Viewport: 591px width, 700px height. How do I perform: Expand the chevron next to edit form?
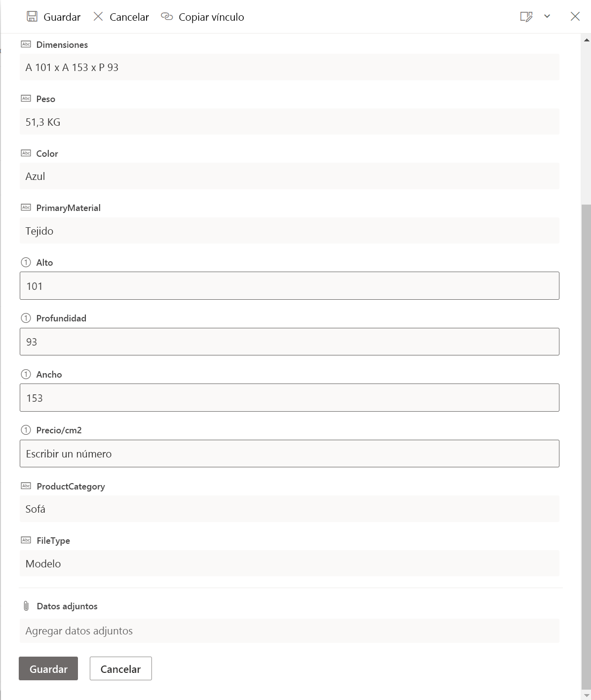pyautogui.click(x=547, y=16)
